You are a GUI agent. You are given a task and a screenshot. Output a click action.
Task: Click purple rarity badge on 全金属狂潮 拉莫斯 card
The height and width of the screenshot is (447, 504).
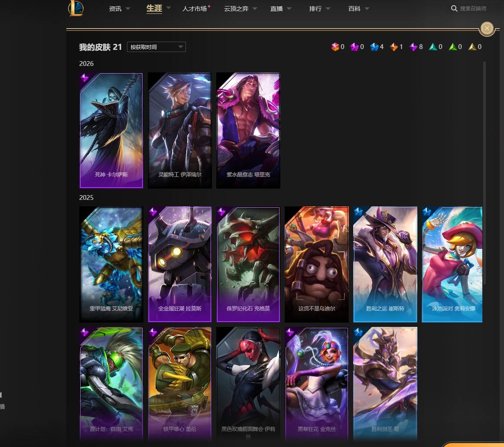tap(153, 211)
